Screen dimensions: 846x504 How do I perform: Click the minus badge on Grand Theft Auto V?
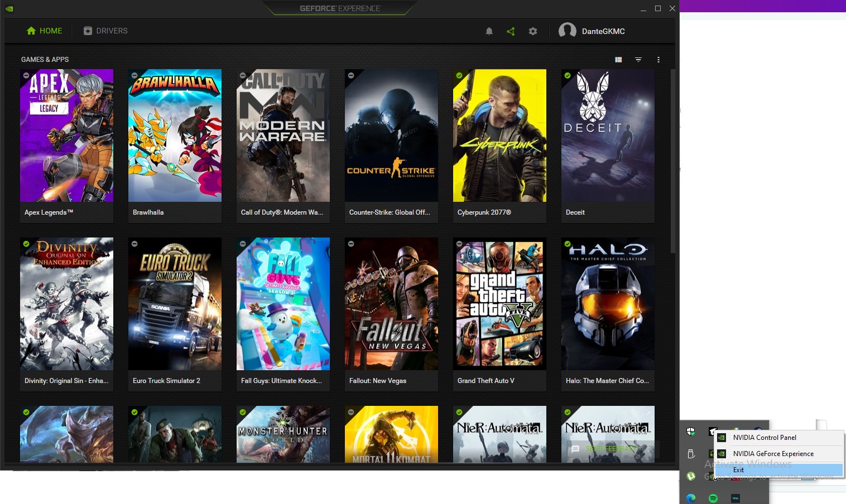coord(459,244)
